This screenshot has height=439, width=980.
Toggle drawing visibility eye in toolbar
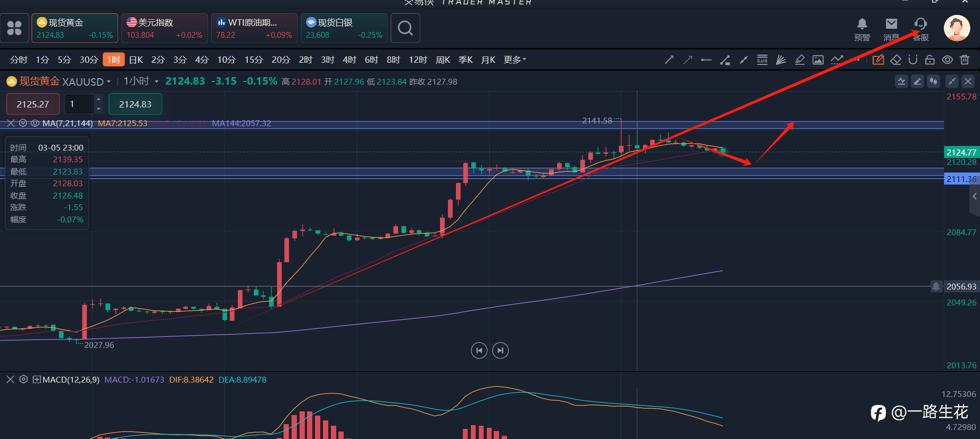click(948, 60)
